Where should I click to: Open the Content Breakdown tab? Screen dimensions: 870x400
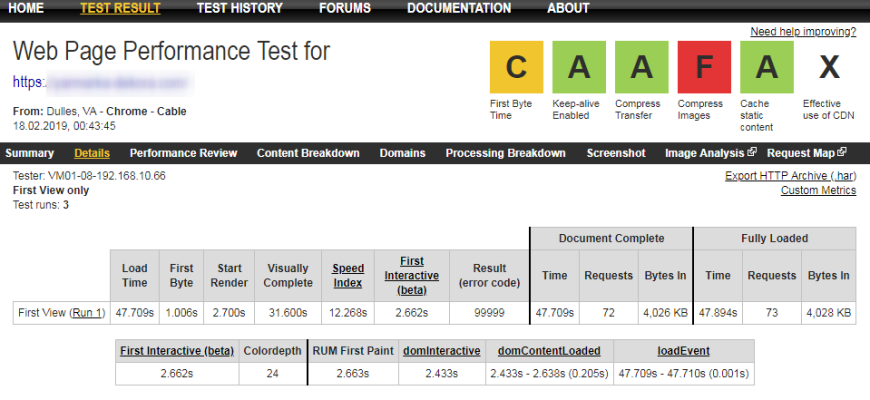pos(308,153)
